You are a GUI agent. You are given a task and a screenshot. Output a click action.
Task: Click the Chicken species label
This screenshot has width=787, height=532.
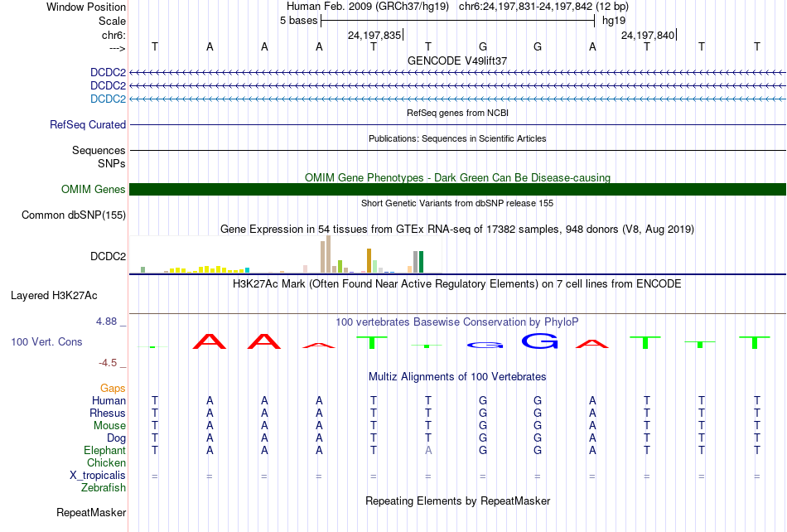pyautogui.click(x=106, y=462)
